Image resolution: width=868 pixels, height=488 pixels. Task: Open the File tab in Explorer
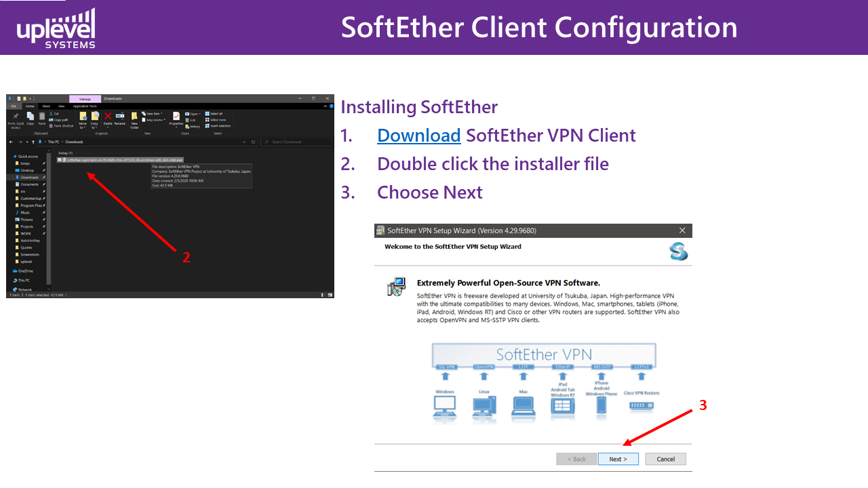click(x=14, y=106)
